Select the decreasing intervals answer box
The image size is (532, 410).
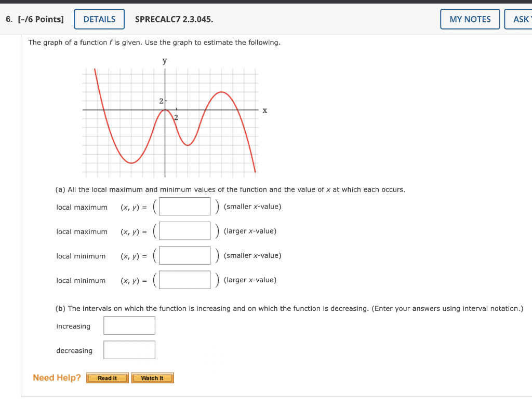[x=129, y=349]
